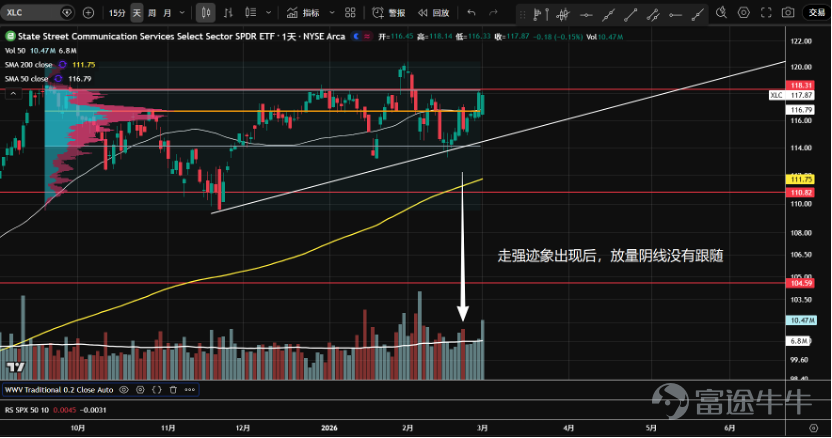Open the indicators (指标) button
The width and height of the screenshot is (832, 438).
pyautogui.click(x=303, y=13)
